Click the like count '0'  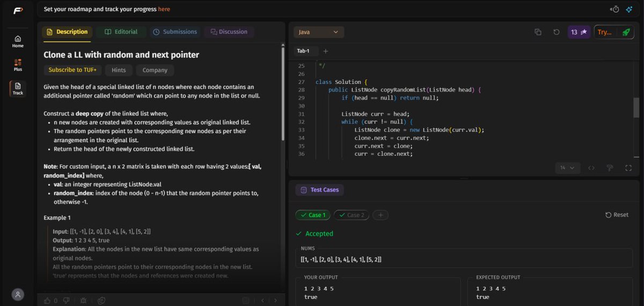pos(56,301)
